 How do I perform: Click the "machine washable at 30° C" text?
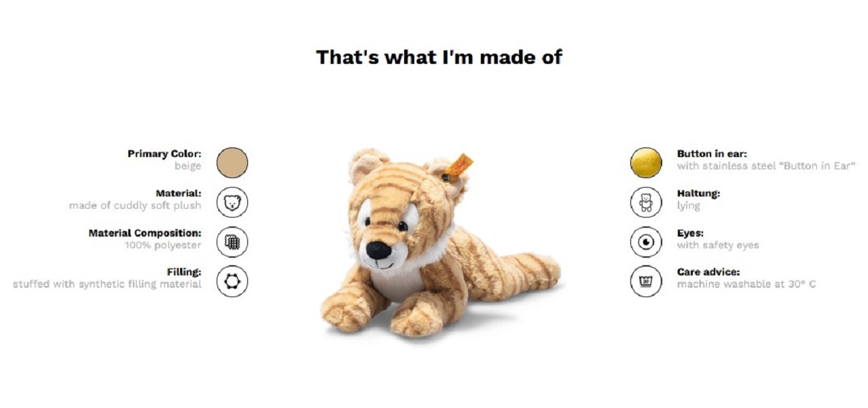pos(746,284)
